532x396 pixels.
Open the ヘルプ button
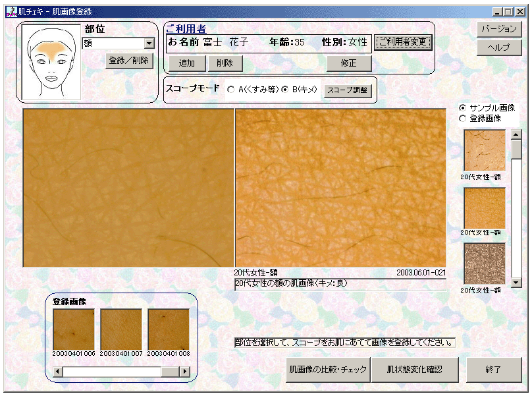[499, 48]
